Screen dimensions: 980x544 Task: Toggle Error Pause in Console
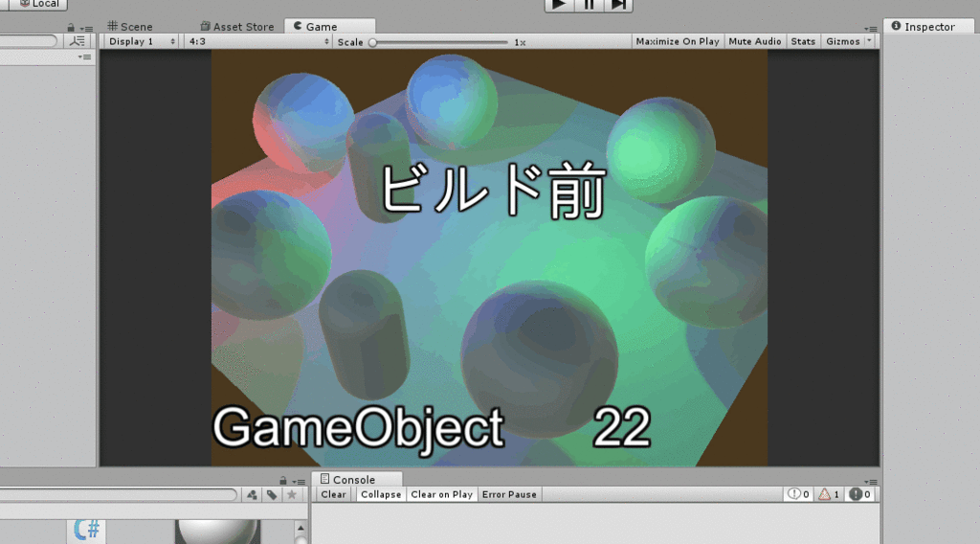click(509, 494)
